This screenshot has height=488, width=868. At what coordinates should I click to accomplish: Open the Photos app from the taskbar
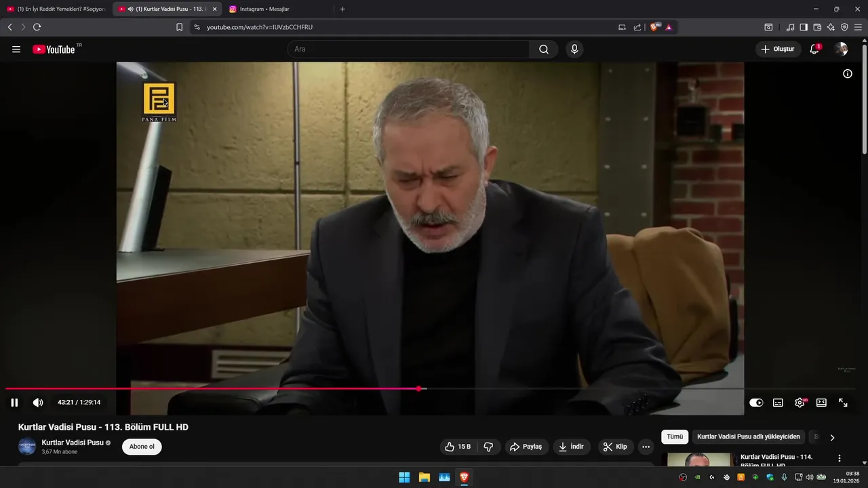[x=444, y=477]
